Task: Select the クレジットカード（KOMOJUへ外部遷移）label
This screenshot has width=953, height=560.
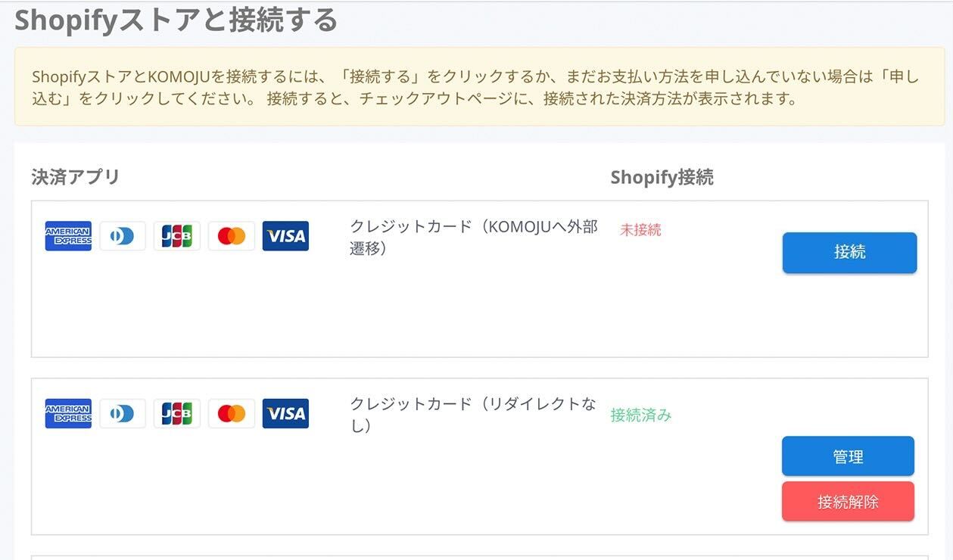Action: pyautogui.click(x=473, y=237)
